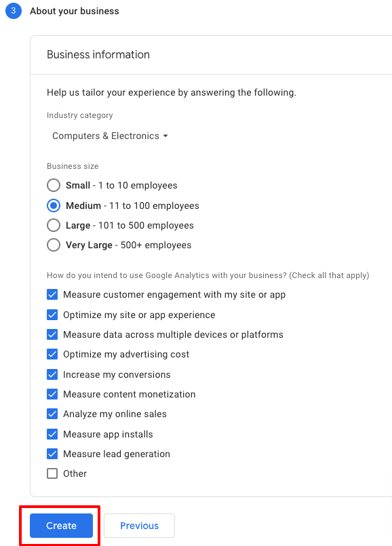Viewport: 392px width, 546px height.
Task: Go back with the Previous button
Action: click(x=139, y=526)
